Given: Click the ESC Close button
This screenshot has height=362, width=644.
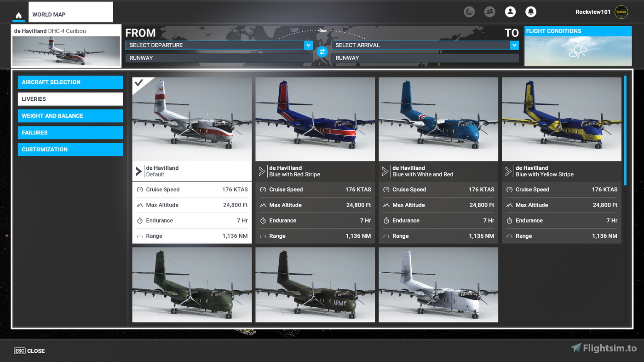Looking at the screenshot, I should pyautogui.click(x=29, y=351).
